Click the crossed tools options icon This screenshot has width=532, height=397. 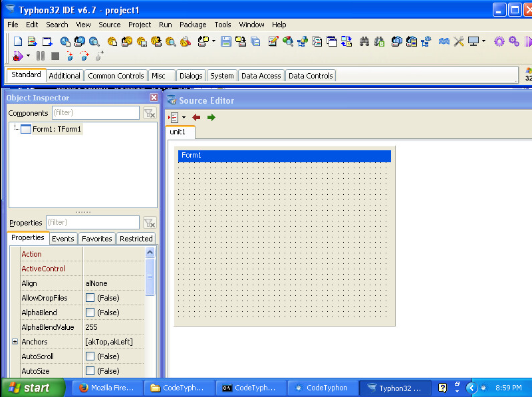(x=459, y=41)
